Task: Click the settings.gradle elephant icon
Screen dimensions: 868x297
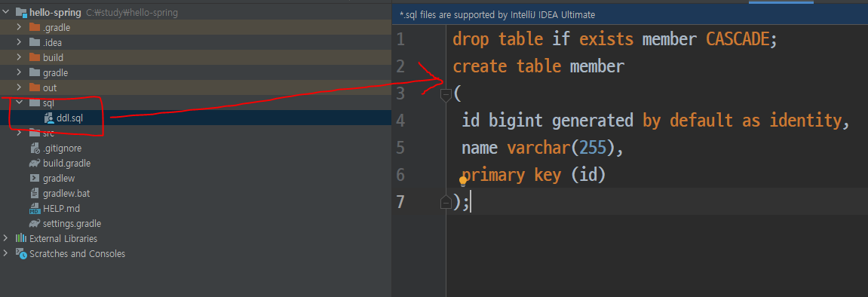Action: point(35,223)
